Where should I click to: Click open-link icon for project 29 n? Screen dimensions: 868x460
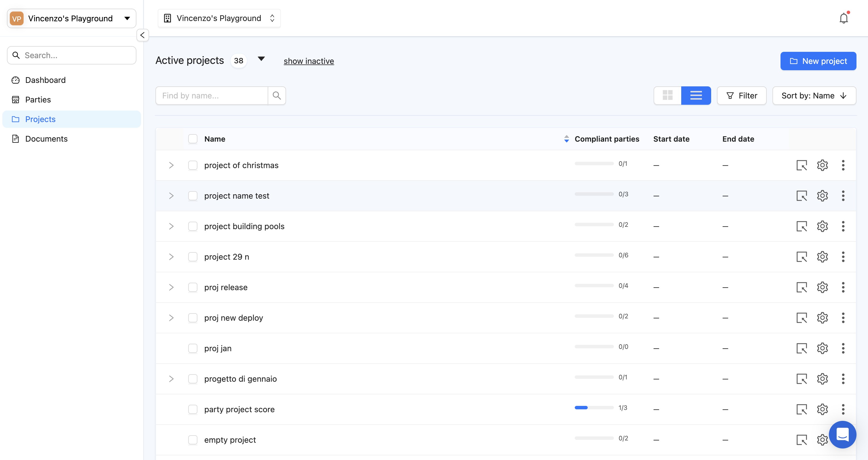802,257
